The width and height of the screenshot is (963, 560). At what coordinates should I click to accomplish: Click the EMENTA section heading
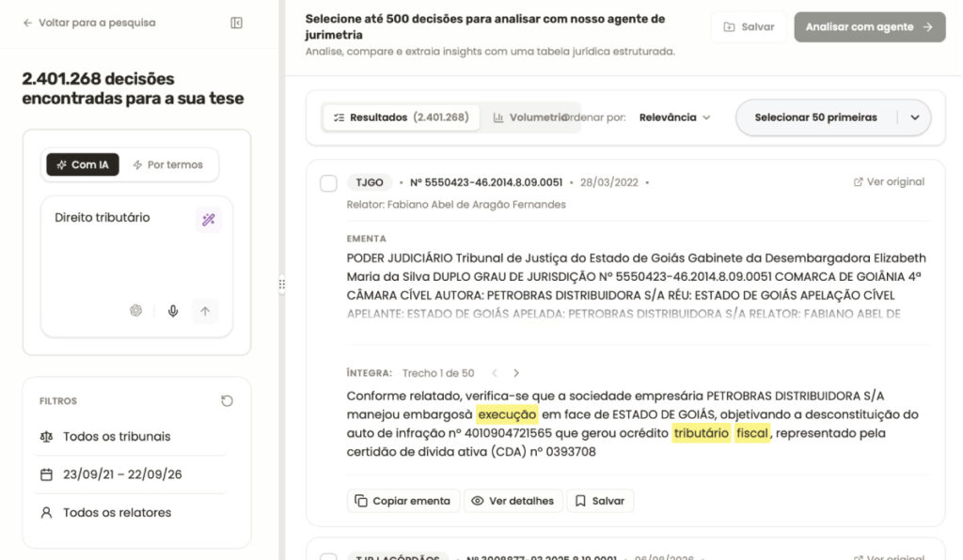click(x=366, y=239)
